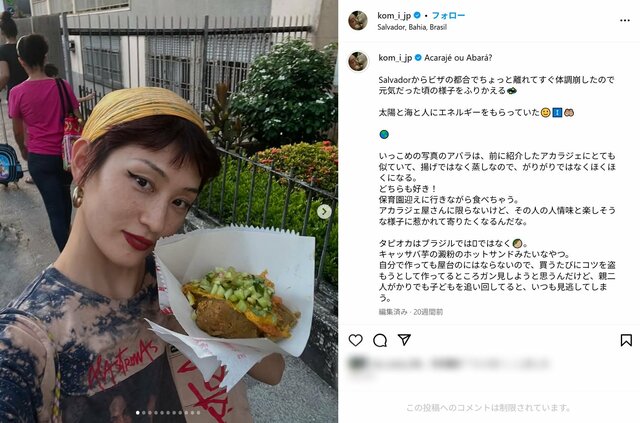The image size is (640, 423).
Task: Click verified badge beside header username
Action: [417, 16]
